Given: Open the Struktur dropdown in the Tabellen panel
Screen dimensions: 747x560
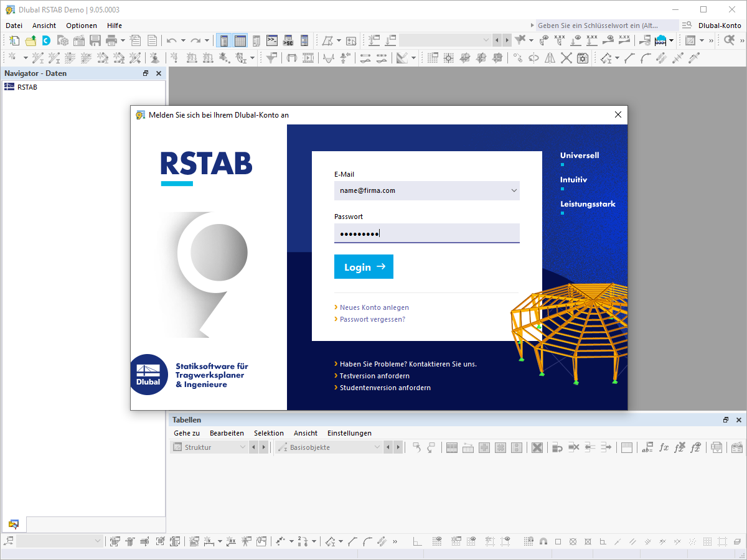Looking at the screenshot, I should coord(245,447).
